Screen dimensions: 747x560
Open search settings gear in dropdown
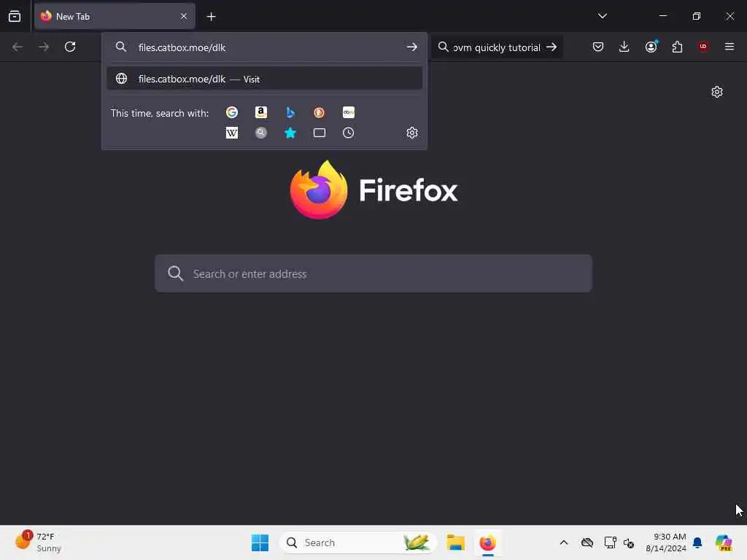coord(412,133)
